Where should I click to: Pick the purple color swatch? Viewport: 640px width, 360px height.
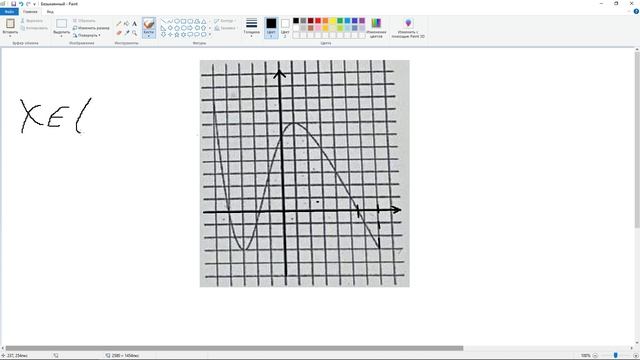click(x=362, y=20)
